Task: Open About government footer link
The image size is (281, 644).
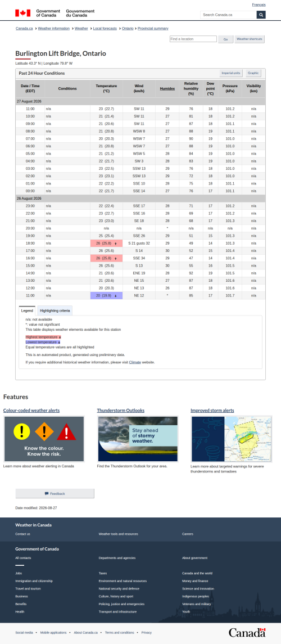Action: tap(195, 558)
